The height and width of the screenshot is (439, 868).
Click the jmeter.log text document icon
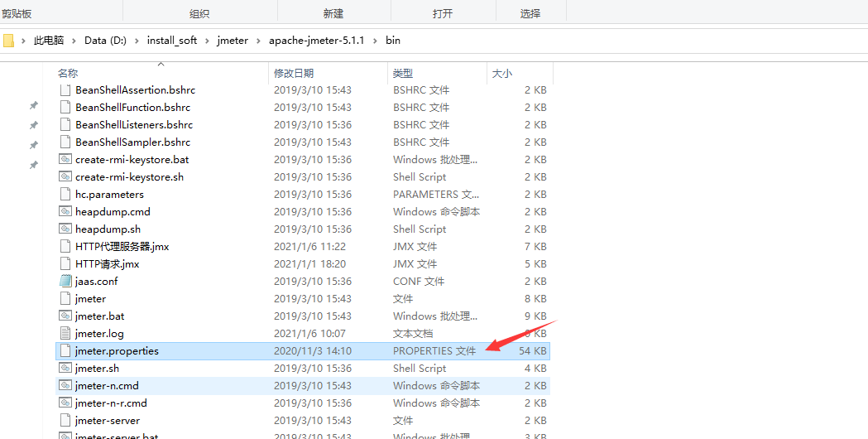[65, 334]
